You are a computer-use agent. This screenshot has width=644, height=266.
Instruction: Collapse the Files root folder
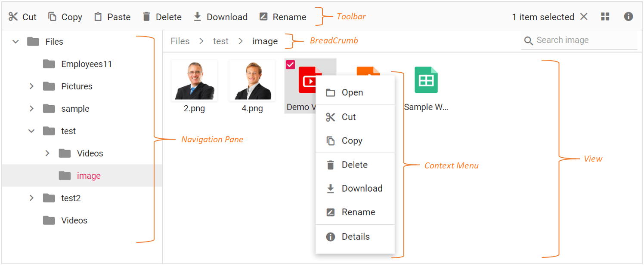[15, 41]
